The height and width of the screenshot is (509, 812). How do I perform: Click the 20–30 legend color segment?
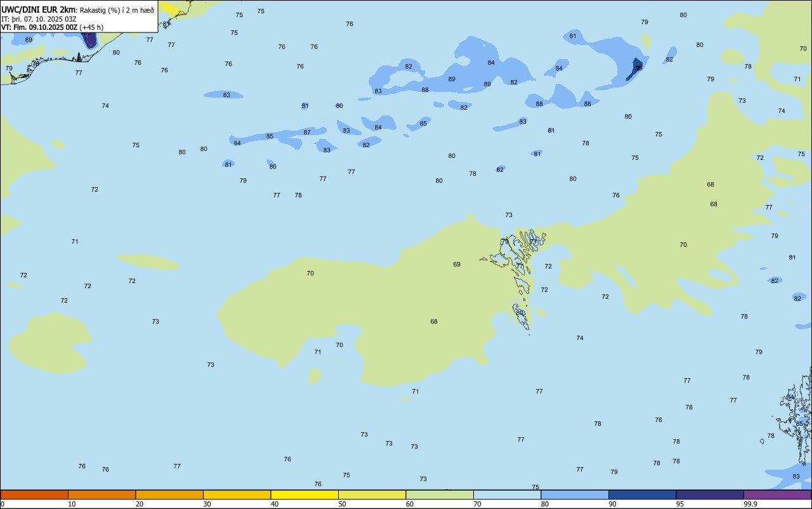[169, 494]
